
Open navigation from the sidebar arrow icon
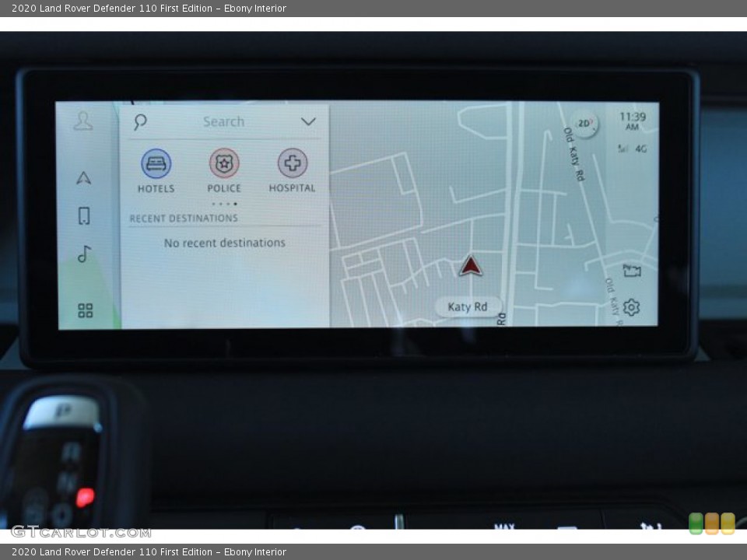click(x=83, y=178)
